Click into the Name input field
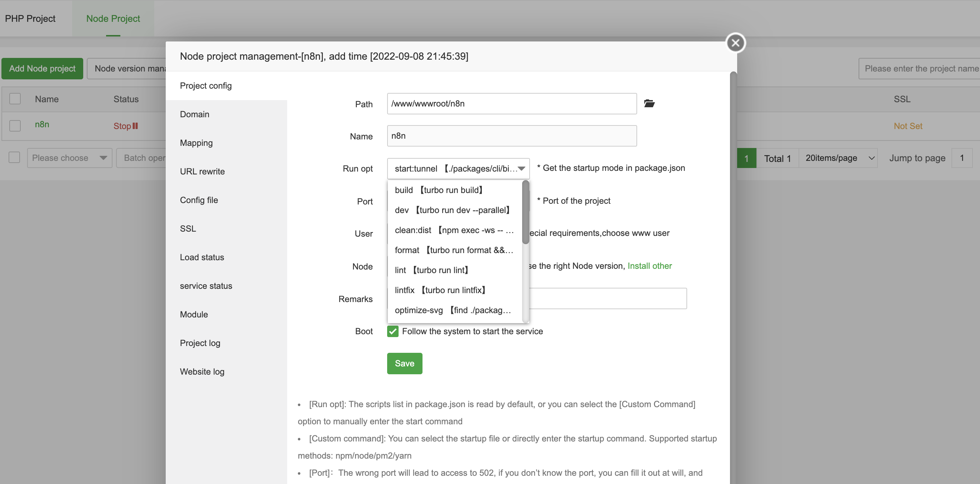This screenshot has width=980, height=484. (511, 136)
